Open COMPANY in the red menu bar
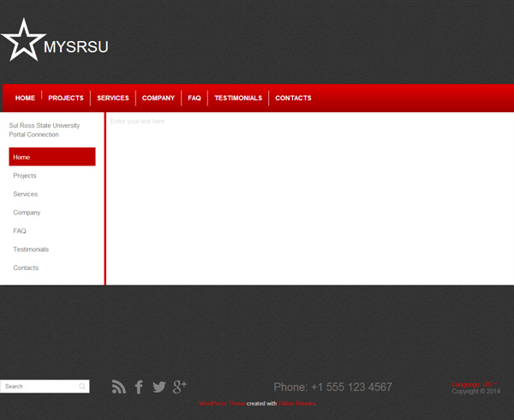 click(158, 99)
